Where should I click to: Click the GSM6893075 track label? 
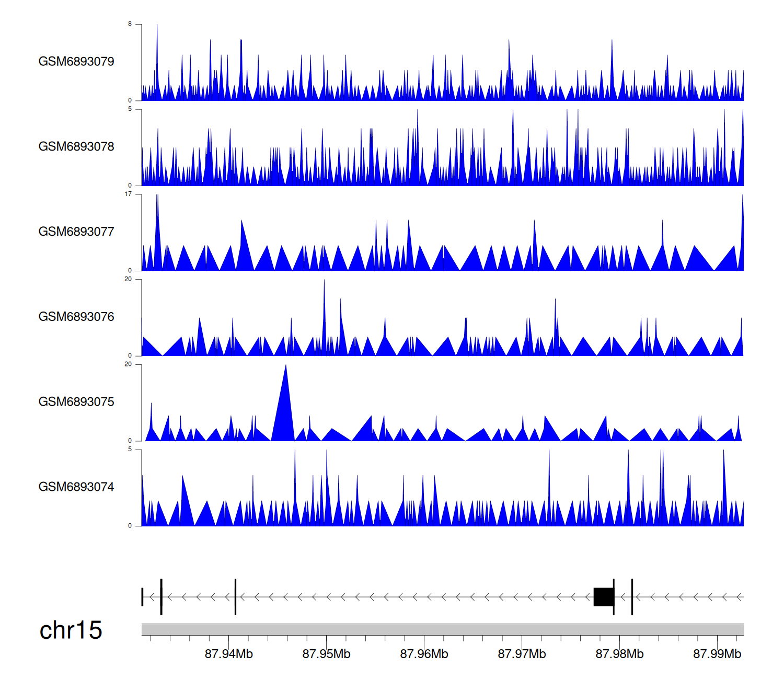[x=76, y=402]
